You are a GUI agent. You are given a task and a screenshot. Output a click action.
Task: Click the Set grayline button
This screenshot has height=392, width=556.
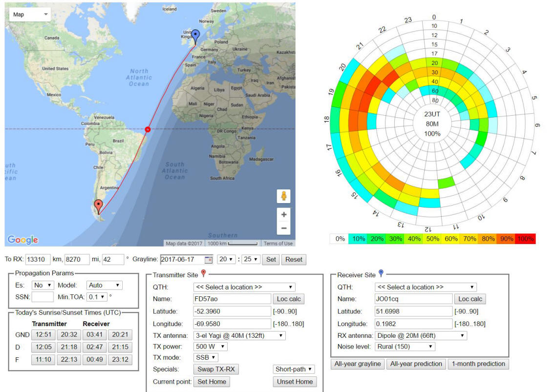click(x=270, y=260)
